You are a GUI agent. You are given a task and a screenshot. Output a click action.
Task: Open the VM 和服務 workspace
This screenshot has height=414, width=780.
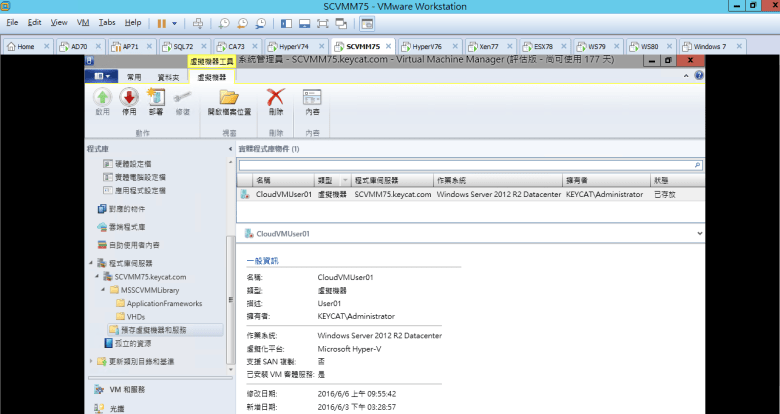(x=130, y=390)
